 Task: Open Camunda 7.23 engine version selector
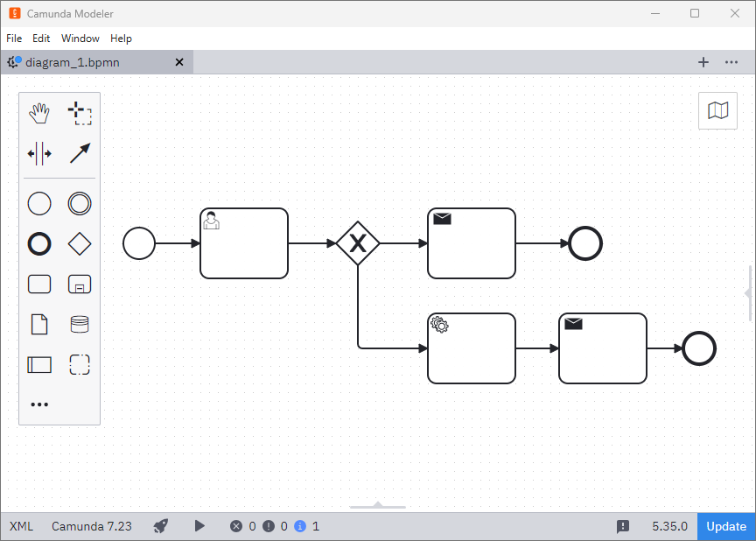(x=92, y=526)
